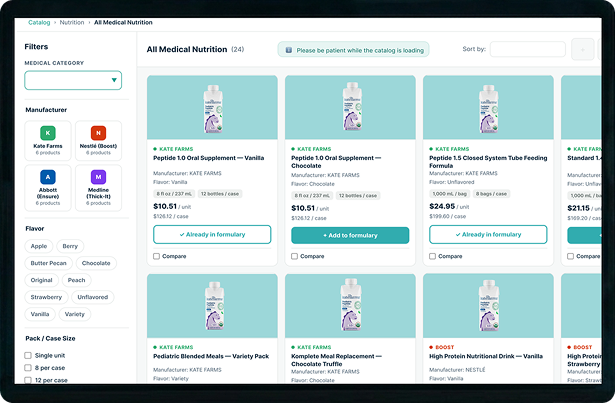
Task: Tick Compare for Peptide 1.5 Tube Feeding
Action: [433, 256]
